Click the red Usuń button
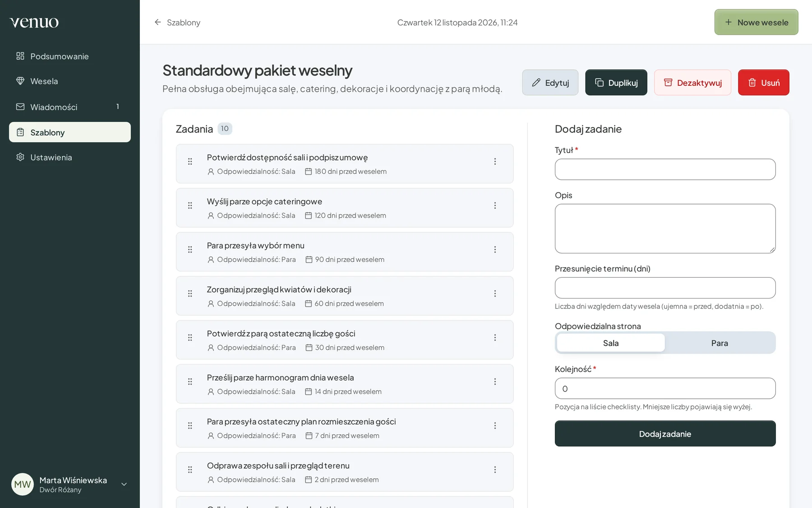Image resolution: width=812 pixels, height=508 pixels. click(x=764, y=83)
